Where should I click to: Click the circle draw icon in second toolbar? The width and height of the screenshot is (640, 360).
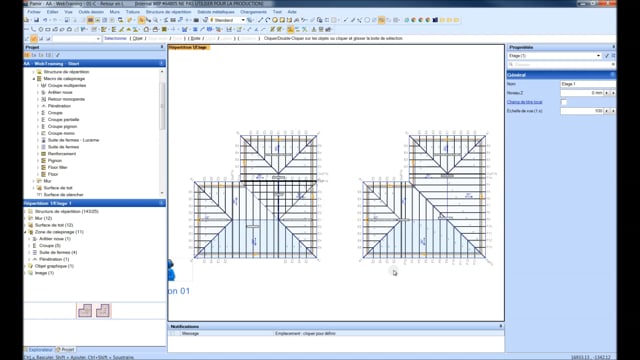pos(41,29)
